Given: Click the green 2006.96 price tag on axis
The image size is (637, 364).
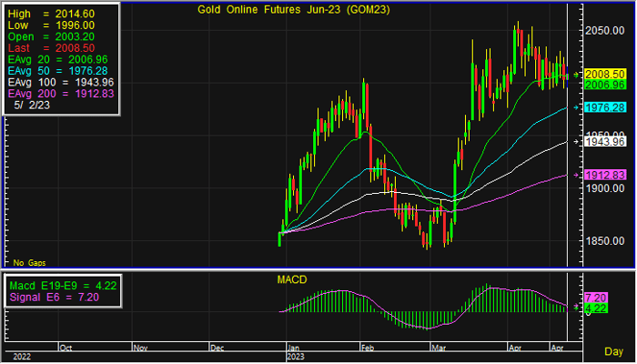Looking at the screenshot, I should point(602,84).
